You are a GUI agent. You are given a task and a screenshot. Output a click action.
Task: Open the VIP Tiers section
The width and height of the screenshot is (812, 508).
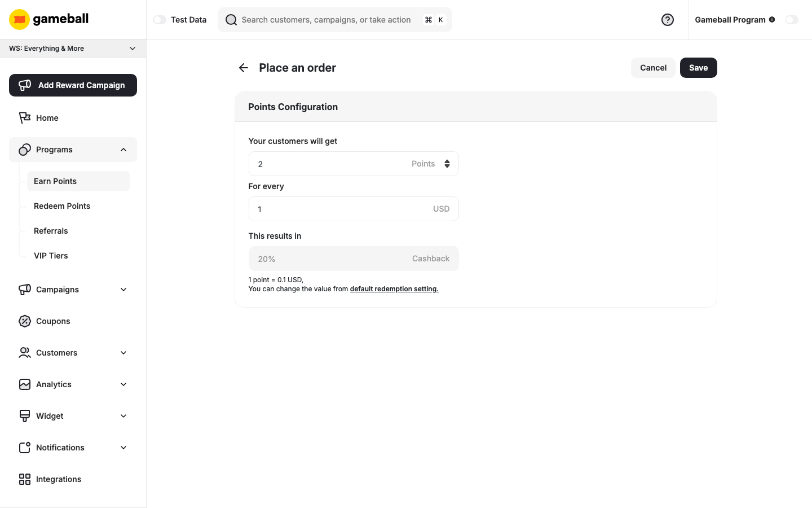tap(51, 255)
